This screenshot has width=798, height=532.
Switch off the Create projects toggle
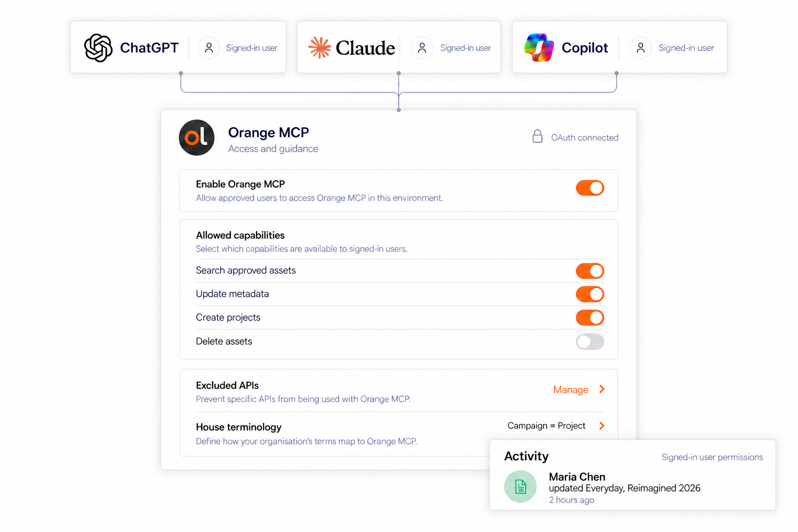[x=590, y=317]
